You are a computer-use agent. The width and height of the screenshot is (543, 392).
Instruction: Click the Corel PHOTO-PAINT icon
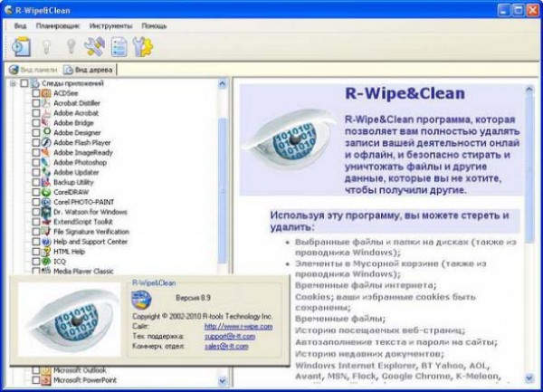[x=46, y=202]
